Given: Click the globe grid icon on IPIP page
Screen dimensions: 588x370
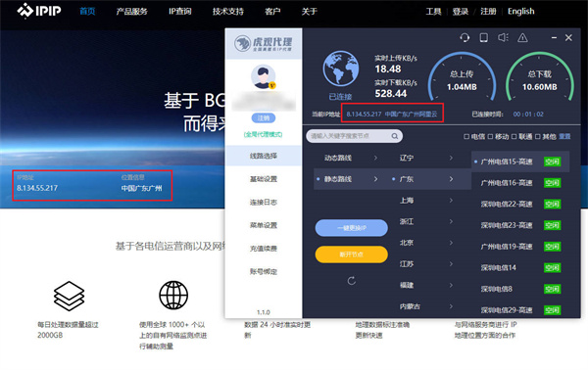Looking at the screenshot, I should point(173,296).
